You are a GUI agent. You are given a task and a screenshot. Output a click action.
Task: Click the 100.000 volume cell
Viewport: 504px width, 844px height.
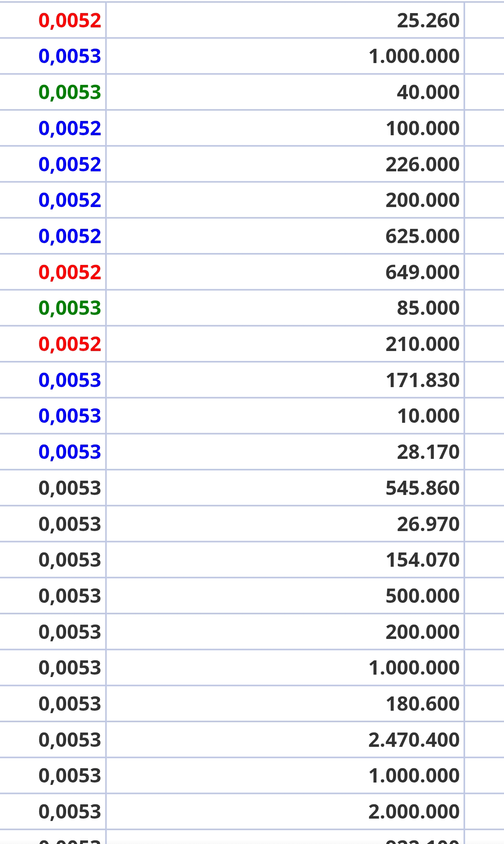422,129
